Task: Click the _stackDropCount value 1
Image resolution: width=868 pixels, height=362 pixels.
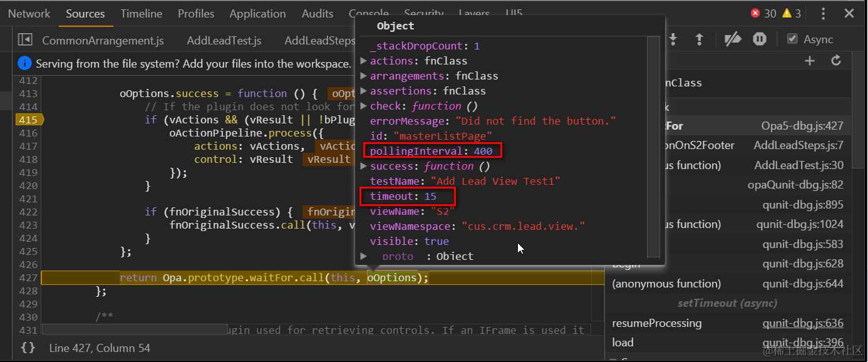Action: click(x=477, y=46)
